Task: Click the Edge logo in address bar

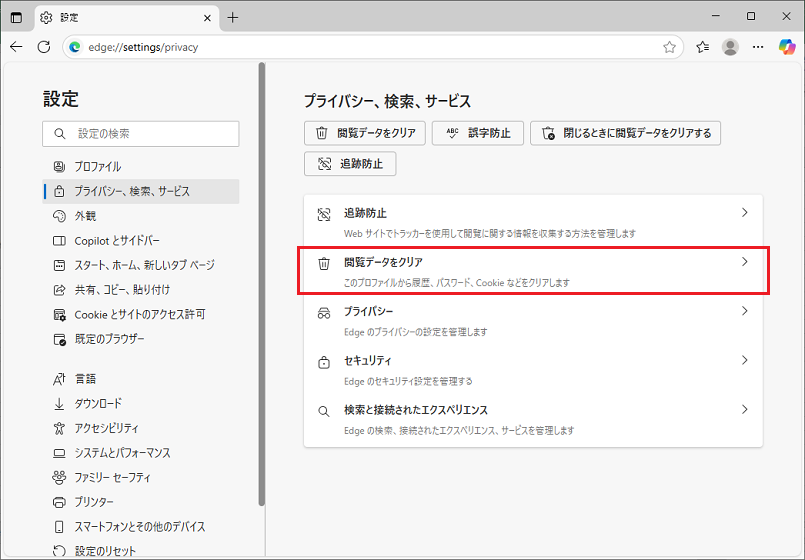Action: (x=75, y=47)
